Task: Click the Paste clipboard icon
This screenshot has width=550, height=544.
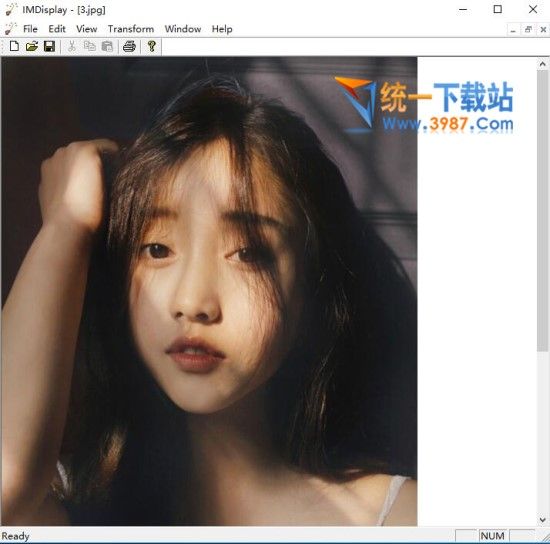Action: (x=107, y=46)
